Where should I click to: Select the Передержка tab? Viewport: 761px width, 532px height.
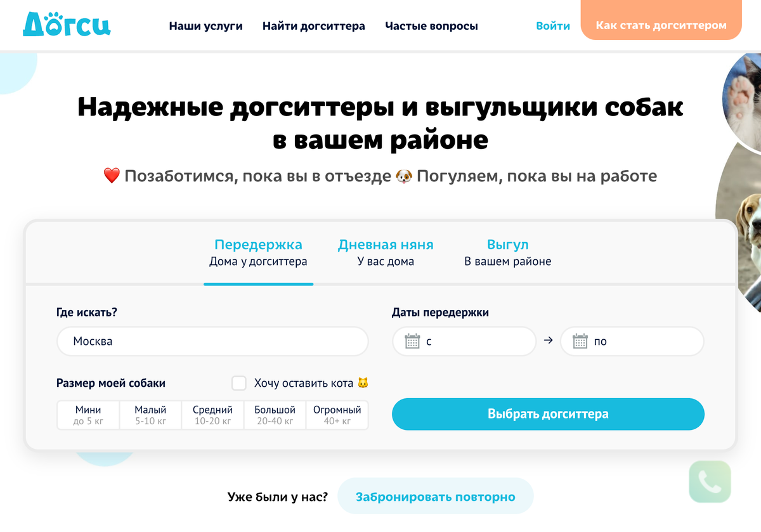(258, 252)
